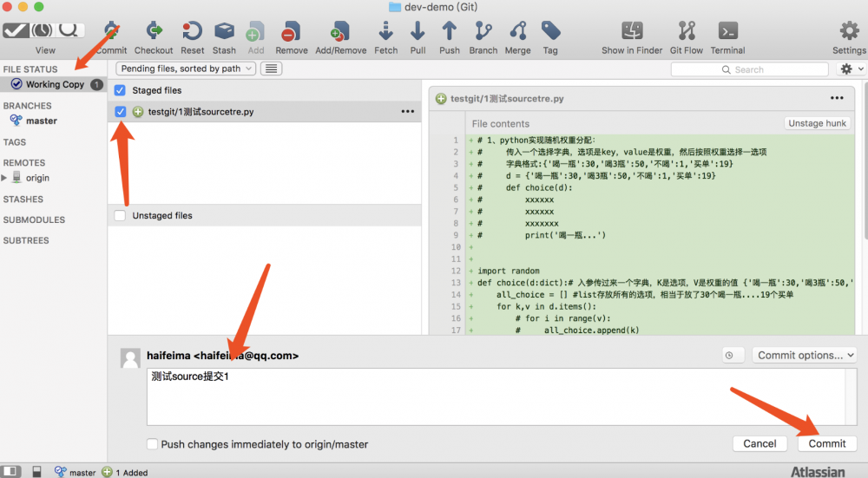Click the BRANCHES sidebar heading

(27, 106)
